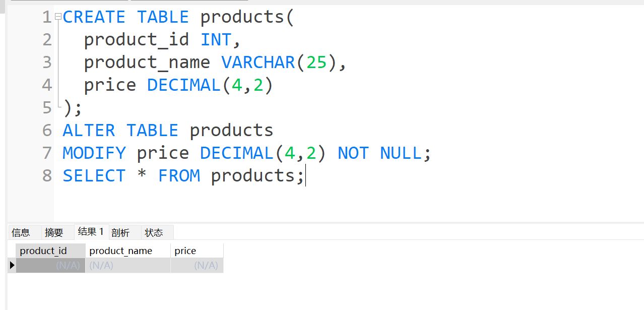The image size is (644, 310).
Task: Click line number 6 in the gutter
Action: (47, 131)
